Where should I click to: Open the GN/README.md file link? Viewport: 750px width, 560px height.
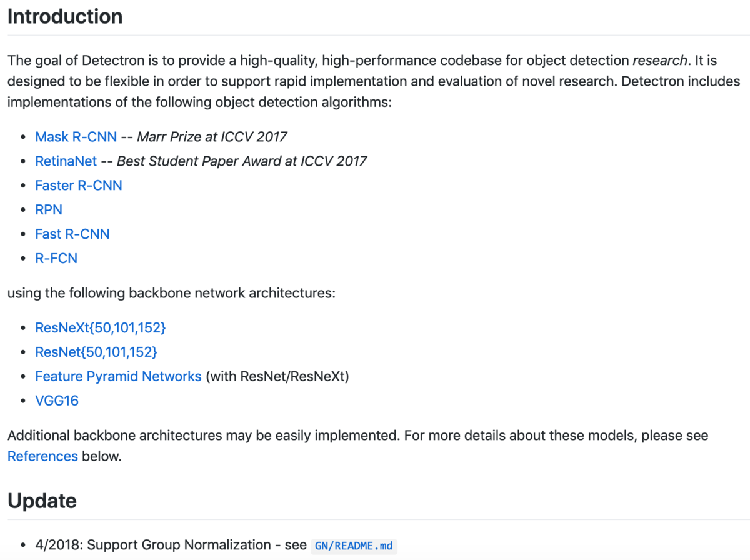354,546
